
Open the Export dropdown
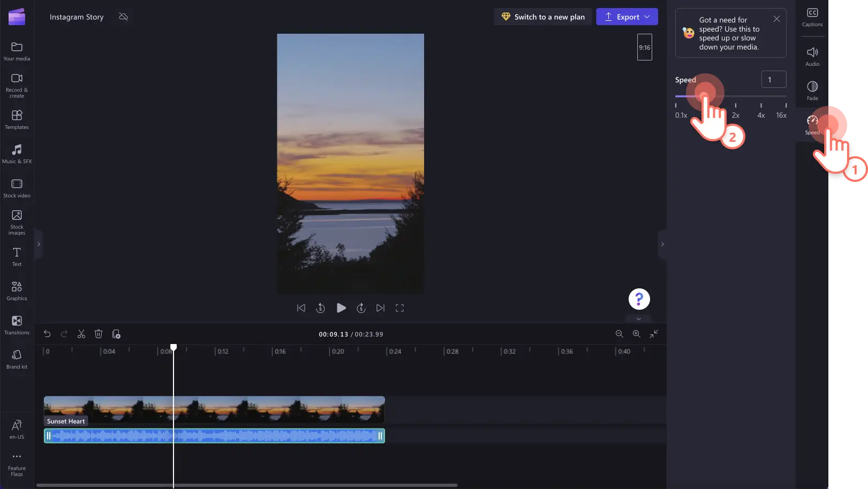[x=627, y=17]
